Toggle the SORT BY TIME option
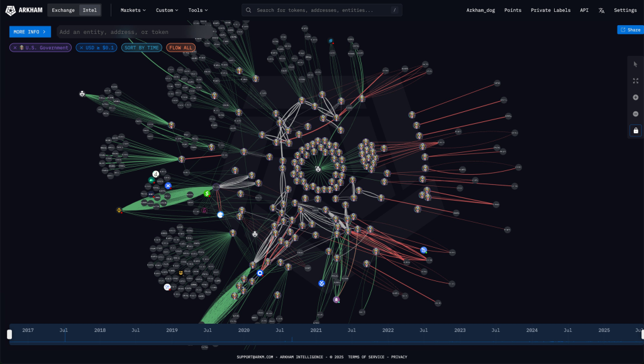The image size is (644, 364). [142, 48]
